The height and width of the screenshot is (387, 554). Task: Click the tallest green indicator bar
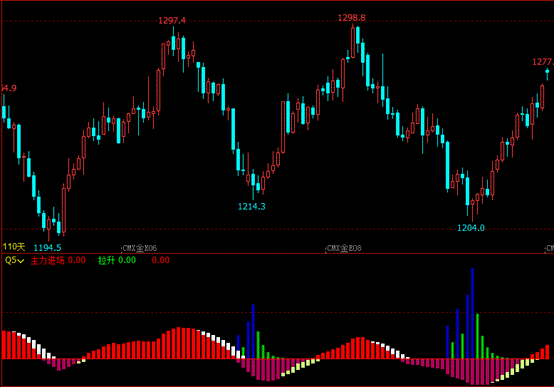(x=477, y=336)
